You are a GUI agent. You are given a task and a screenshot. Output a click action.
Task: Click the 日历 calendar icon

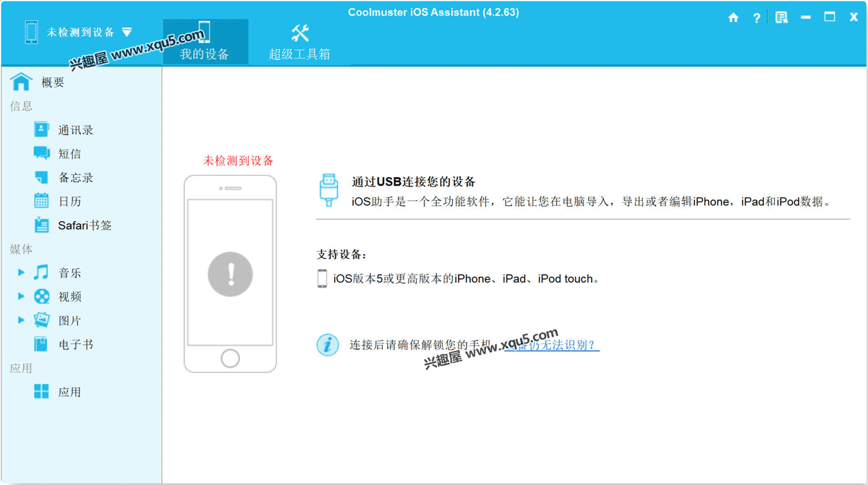41,201
